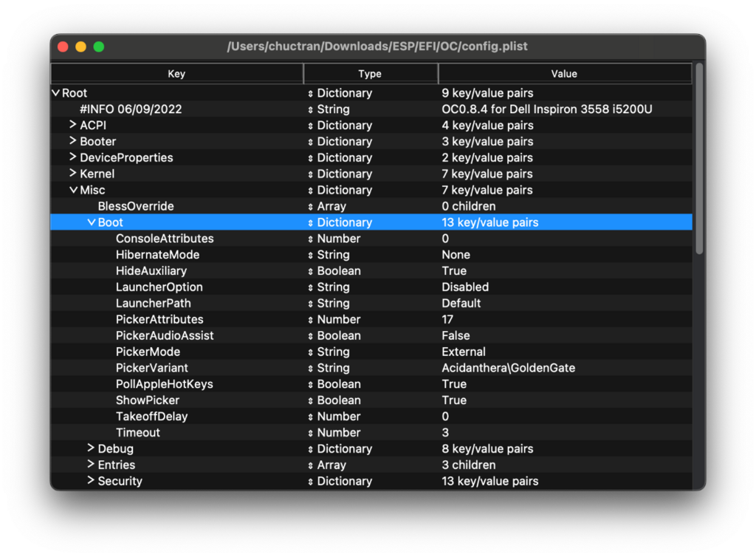This screenshot has width=756, height=557.
Task: Click the Key column header
Action: [x=176, y=74]
